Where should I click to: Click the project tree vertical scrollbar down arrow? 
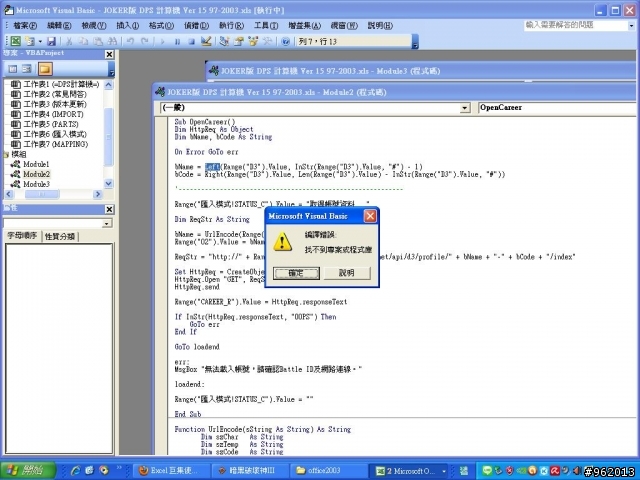pos(109,184)
